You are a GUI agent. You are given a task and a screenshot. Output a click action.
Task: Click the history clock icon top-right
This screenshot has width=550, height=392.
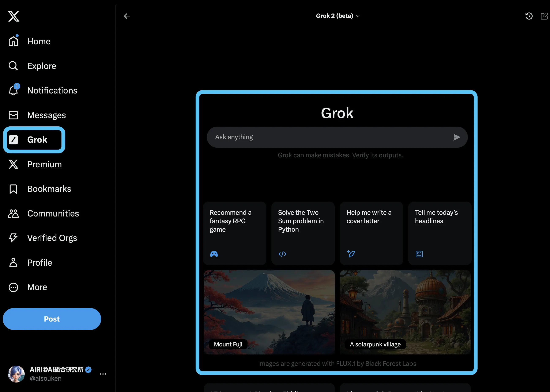pyautogui.click(x=529, y=16)
